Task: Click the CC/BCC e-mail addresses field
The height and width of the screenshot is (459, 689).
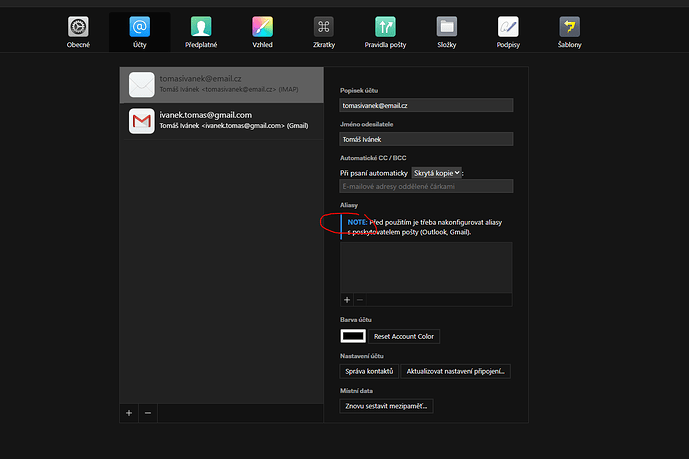Action: tap(426, 186)
